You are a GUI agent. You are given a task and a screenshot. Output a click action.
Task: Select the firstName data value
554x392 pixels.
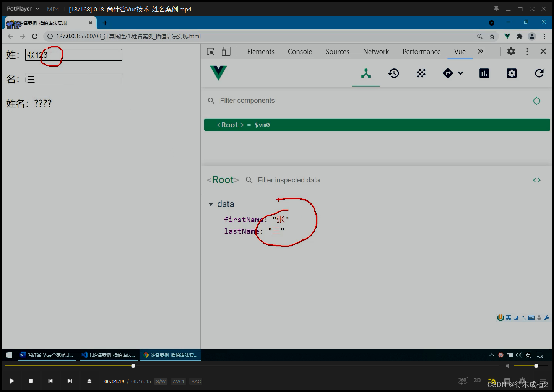click(x=281, y=220)
